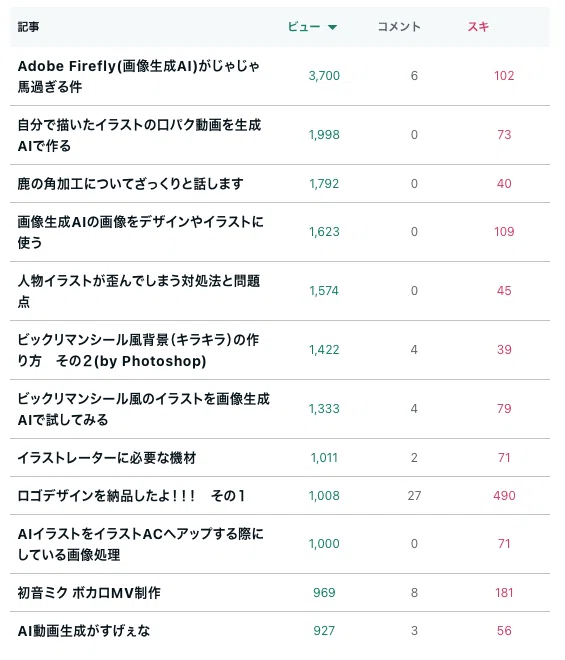The height and width of the screenshot is (660, 565).
Task: Open the 画像生成AIの画像をデザイン article
Action: [x=141, y=232]
